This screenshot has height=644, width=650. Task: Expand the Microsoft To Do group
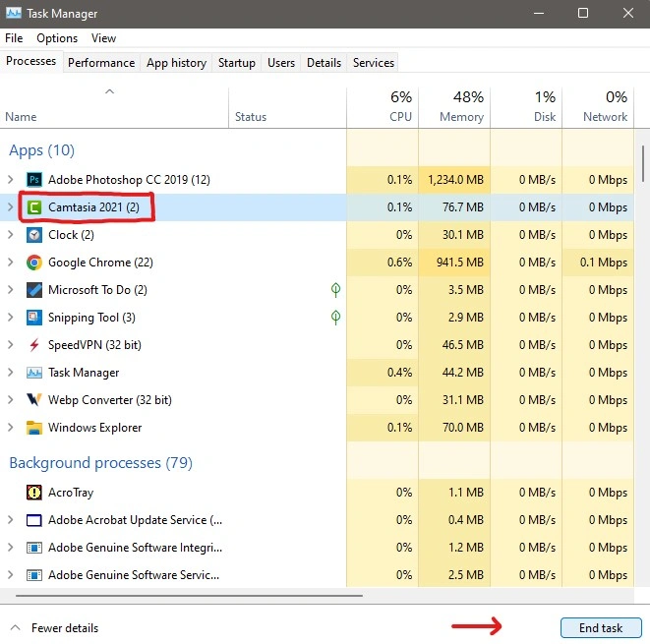tap(11, 290)
